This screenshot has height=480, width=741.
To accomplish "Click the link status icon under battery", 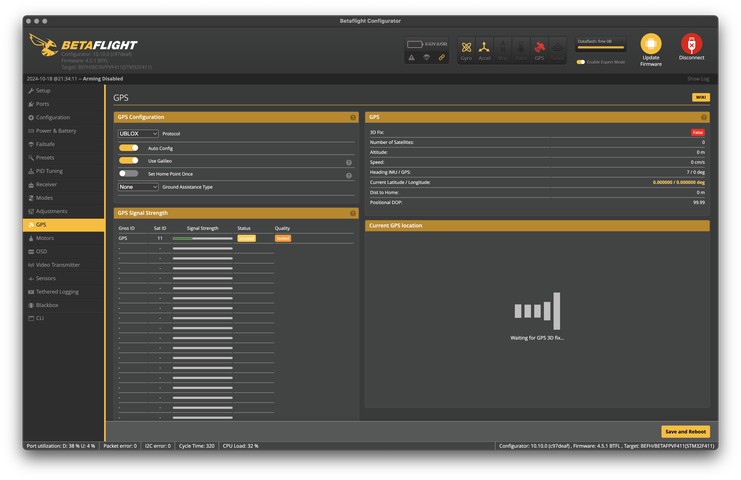I will (442, 58).
